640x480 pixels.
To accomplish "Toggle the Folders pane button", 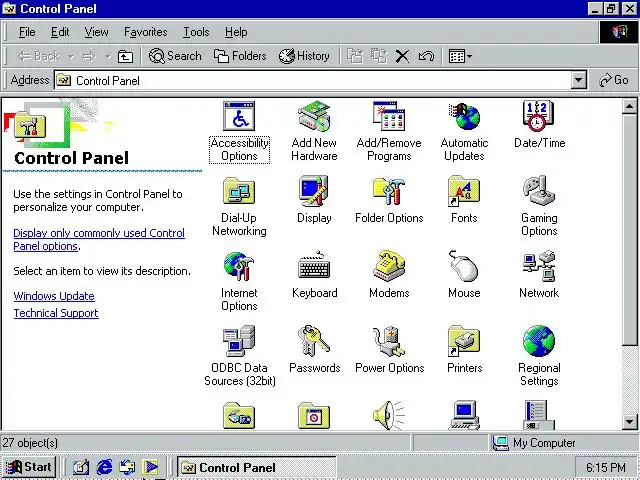I will [240, 56].
